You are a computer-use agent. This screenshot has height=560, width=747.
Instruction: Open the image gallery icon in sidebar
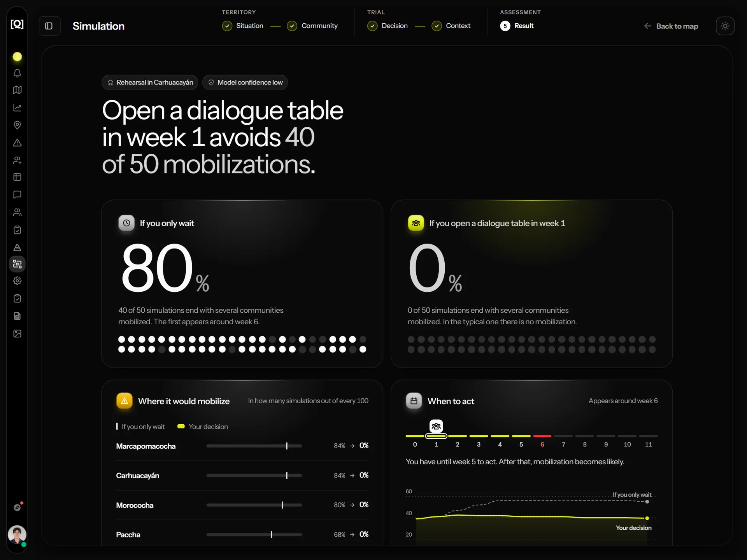[x=17, y=334]
